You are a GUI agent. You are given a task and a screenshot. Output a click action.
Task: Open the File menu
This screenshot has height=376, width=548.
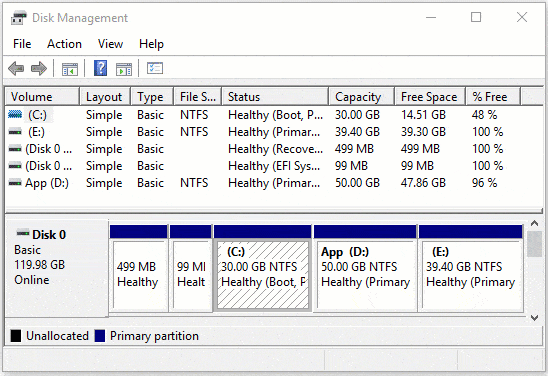(22, 44)
